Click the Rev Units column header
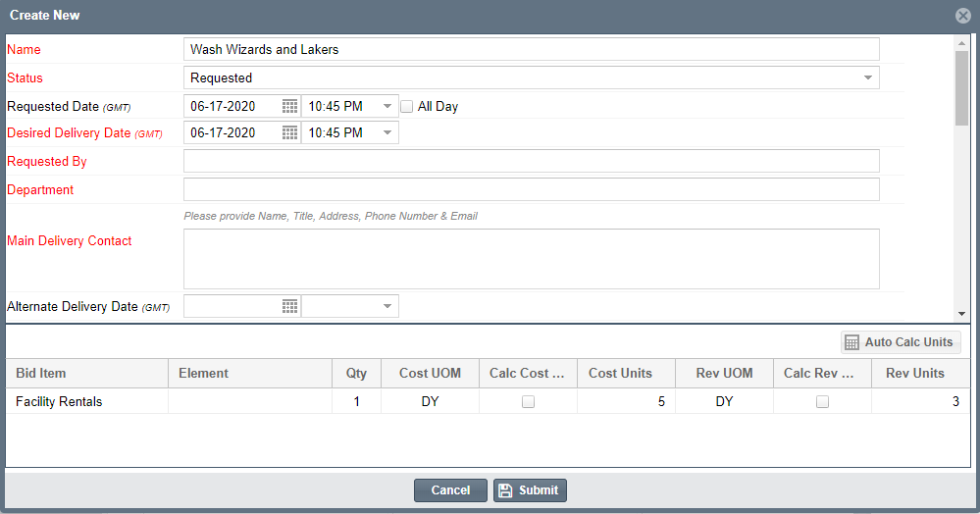980x514 pixels. pyautogui.click(x=921, y=374)
